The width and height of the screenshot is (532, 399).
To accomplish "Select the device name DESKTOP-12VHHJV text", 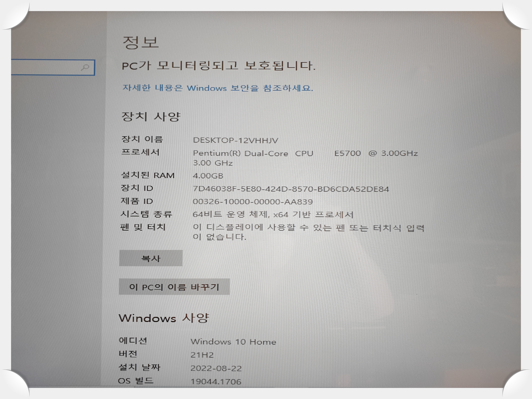I will 236,140.
